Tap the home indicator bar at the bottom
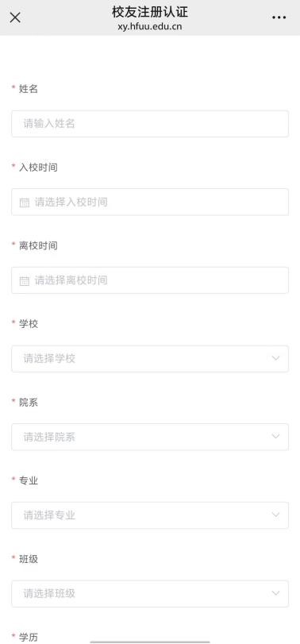Image resolution: width=300 pixels, height=644 pixels. pyautogui.click(x=150, y=642)
